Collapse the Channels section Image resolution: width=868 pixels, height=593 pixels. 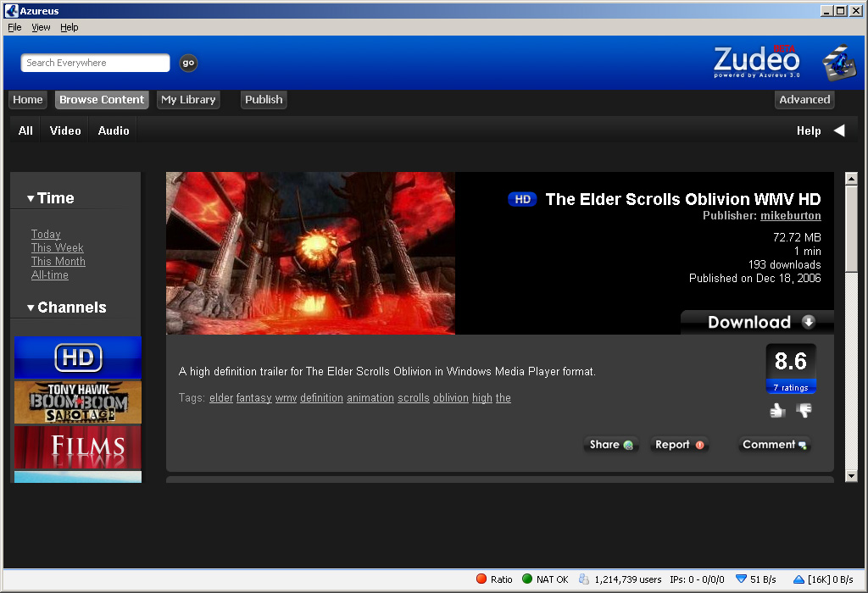pyautogui.click(x=31, y=308)
